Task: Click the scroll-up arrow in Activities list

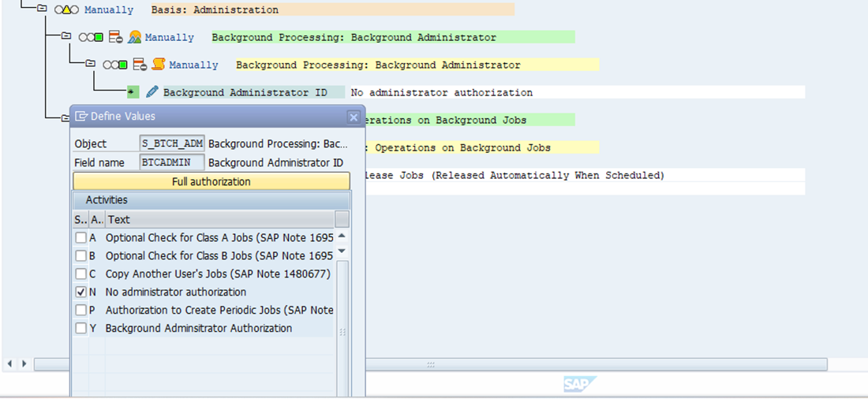Action: (x=342, y=236)
